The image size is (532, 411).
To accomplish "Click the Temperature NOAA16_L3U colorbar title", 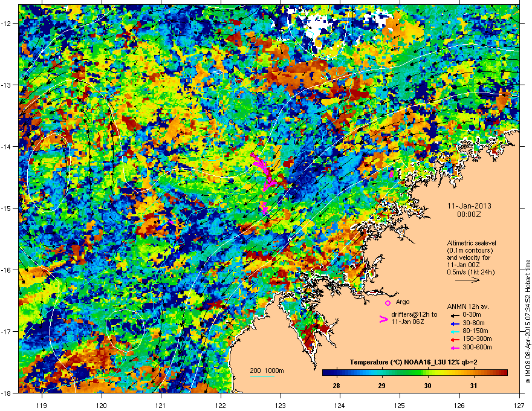I will click(414, 362).
